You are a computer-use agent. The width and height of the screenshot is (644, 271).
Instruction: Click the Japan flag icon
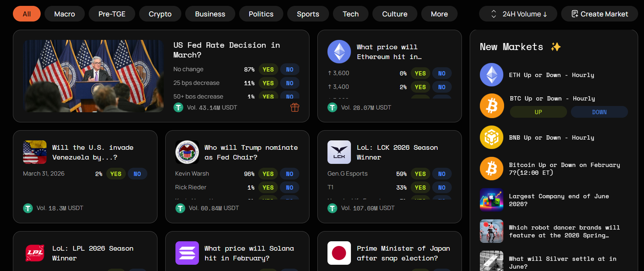tap(339, 253)
